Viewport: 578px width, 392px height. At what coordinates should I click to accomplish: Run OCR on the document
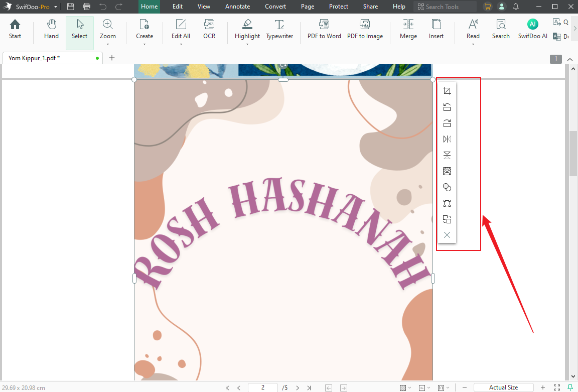point(209,29)
